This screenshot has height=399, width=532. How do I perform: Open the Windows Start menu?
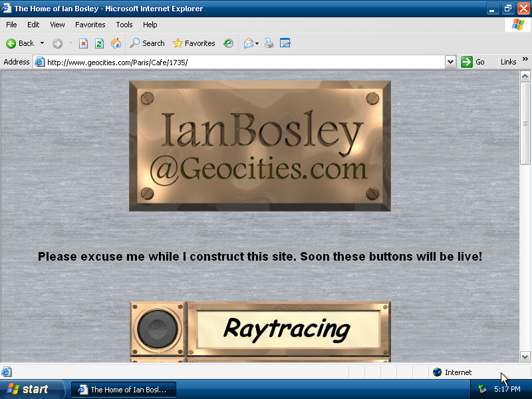coord(31,389)
